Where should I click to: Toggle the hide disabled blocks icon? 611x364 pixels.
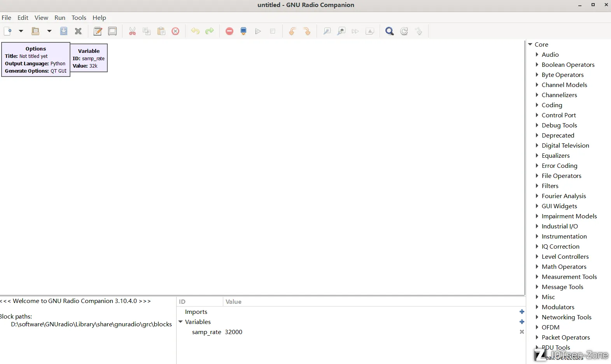tap(370, 31)
